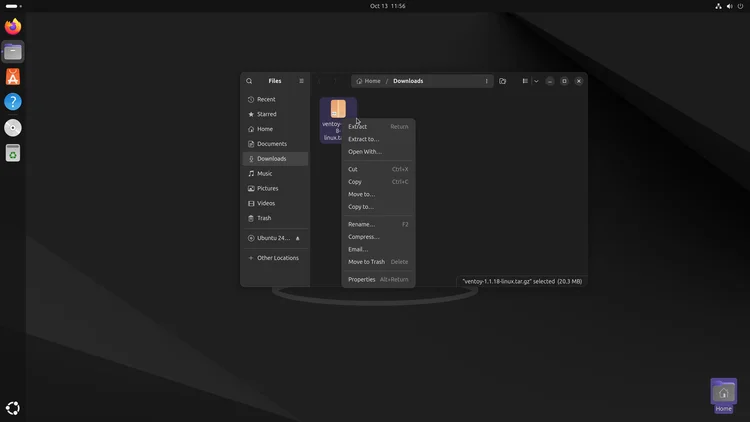Open the clock and calendar in the top bar
Screen dimensions: 750x422
click(387, 6)
